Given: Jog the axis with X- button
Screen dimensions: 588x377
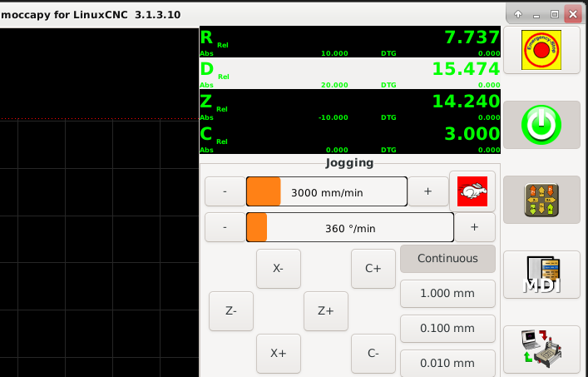Looking at the screenshot, I should point(278,269).
